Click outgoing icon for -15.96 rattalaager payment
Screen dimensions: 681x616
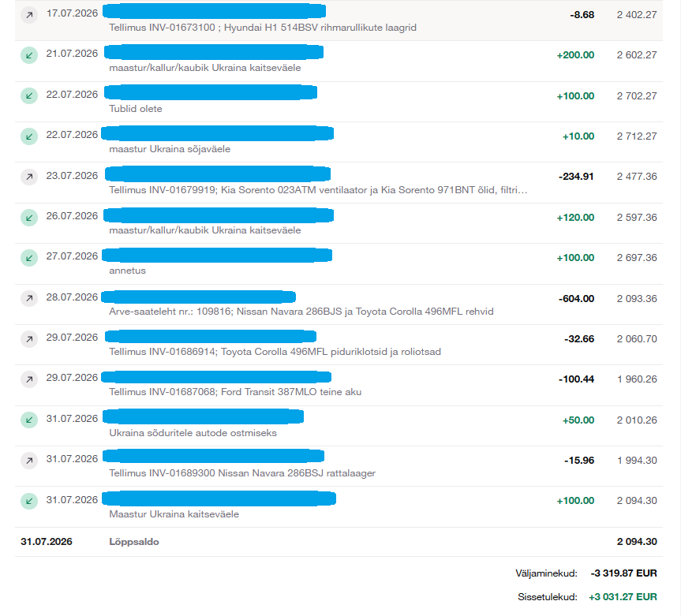click(29, 461)
